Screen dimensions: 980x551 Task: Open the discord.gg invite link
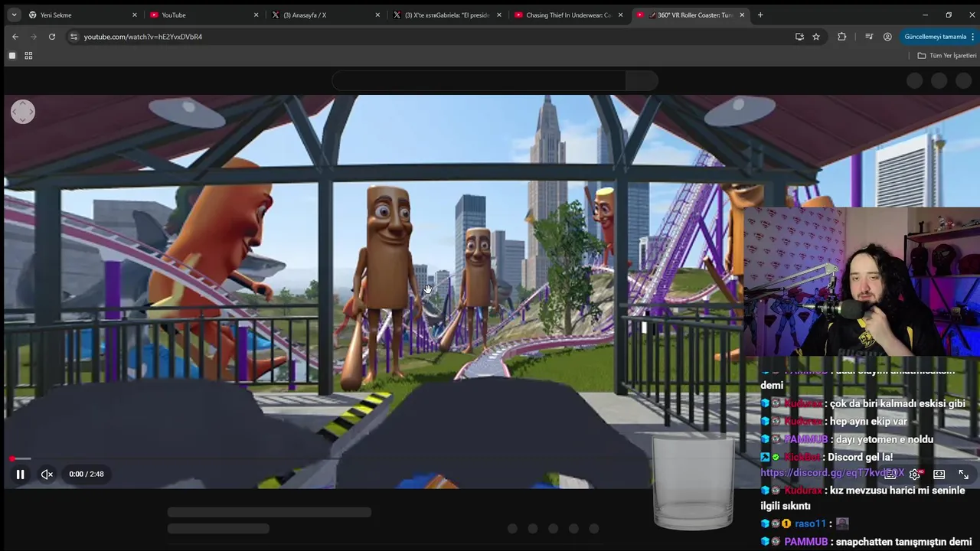tap(832, 473)
